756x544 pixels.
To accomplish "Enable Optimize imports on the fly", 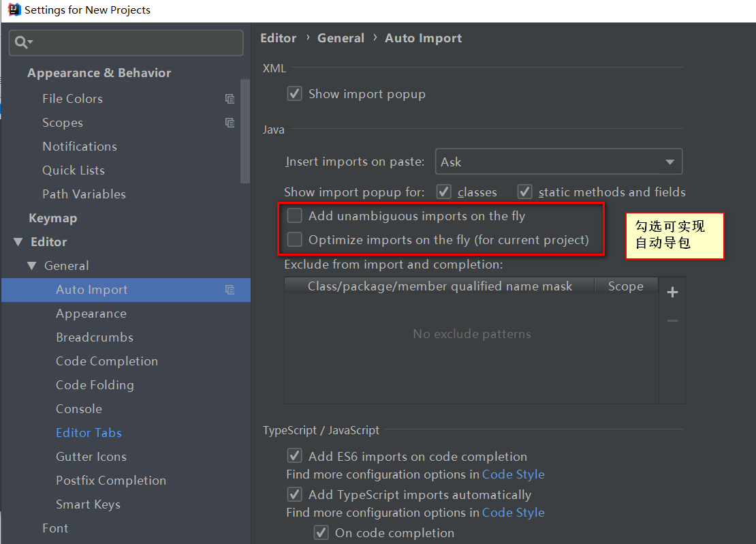I will tap(295, 239).
